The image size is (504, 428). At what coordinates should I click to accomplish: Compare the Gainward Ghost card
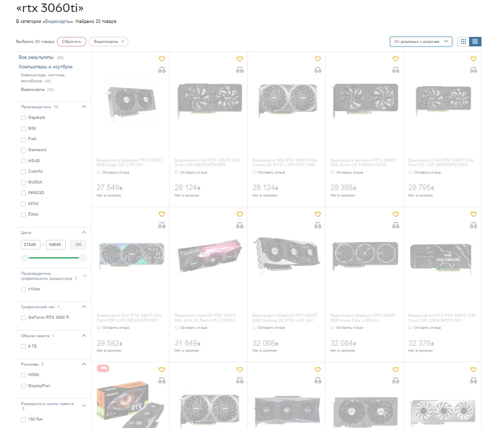(395, 70)
